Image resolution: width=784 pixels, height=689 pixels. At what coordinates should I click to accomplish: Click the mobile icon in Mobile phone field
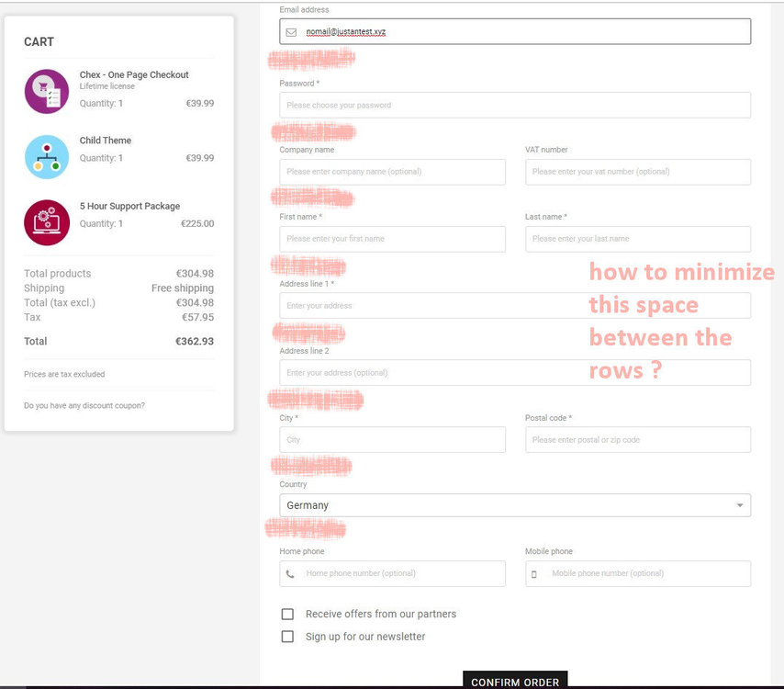click(536, 574)
